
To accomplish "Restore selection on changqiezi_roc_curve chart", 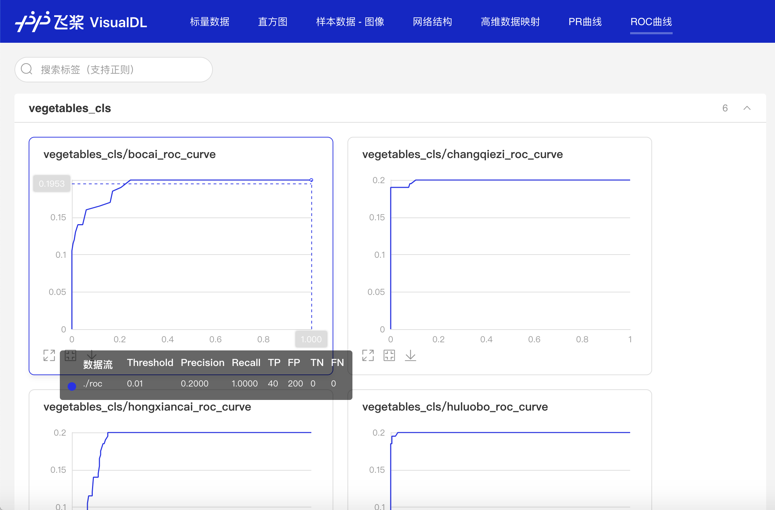I will click(389, 355).
